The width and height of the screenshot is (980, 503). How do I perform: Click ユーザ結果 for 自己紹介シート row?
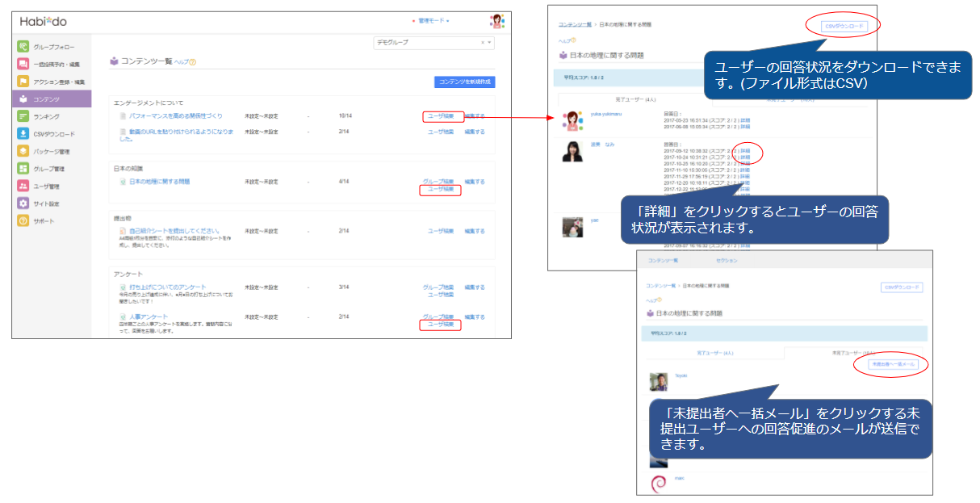click(441, 231)
